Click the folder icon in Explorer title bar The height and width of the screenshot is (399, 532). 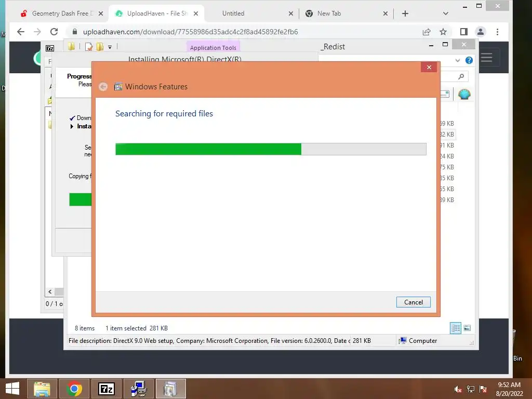(71, 46)
